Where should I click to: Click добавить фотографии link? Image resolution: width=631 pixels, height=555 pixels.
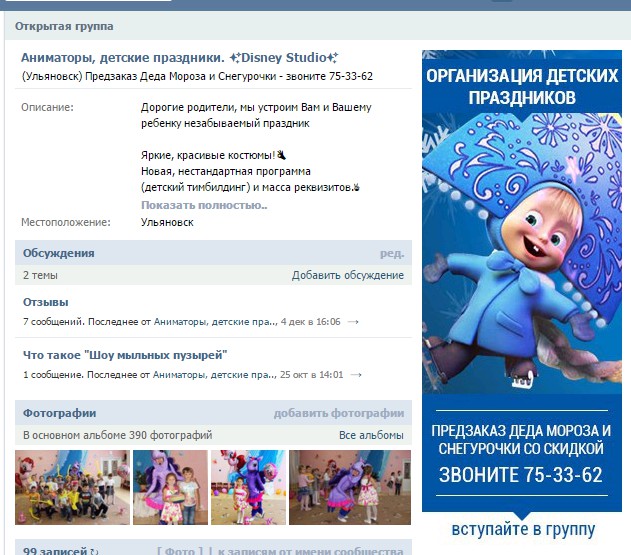pos(339,413)
